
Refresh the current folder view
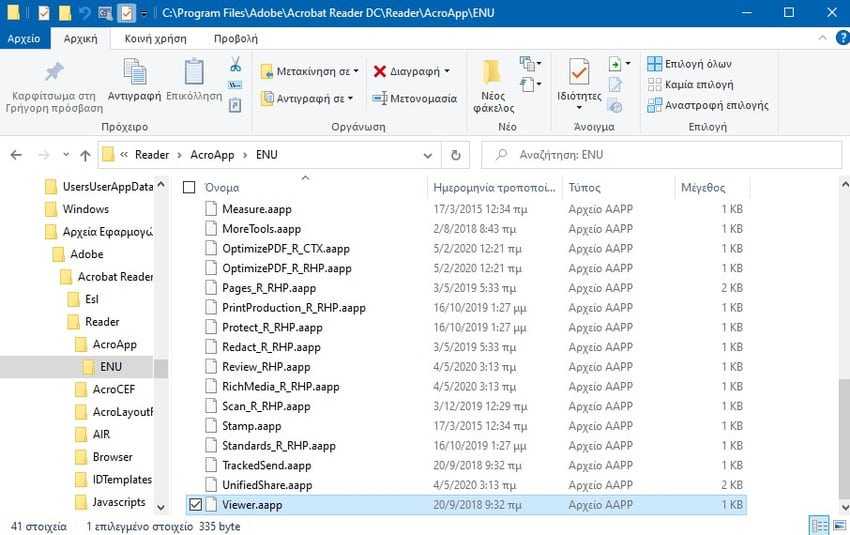click(x=455, y=155)
